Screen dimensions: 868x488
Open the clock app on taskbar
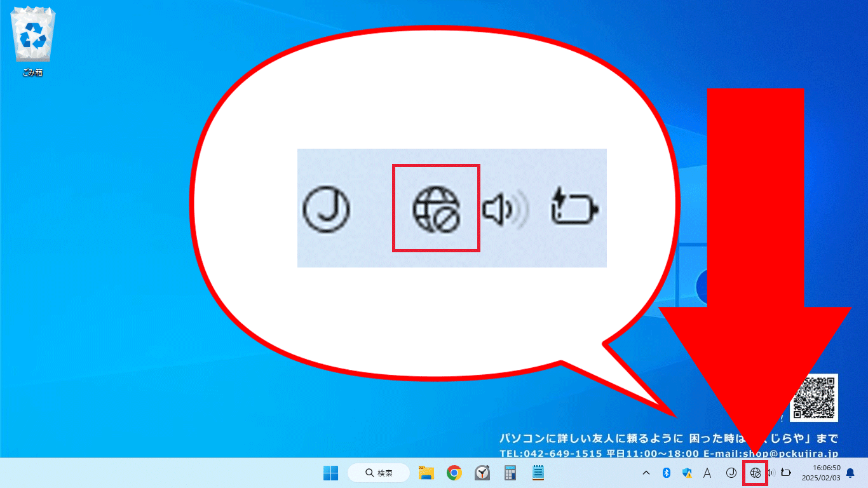pyautogui.click(x=482, y=473)
